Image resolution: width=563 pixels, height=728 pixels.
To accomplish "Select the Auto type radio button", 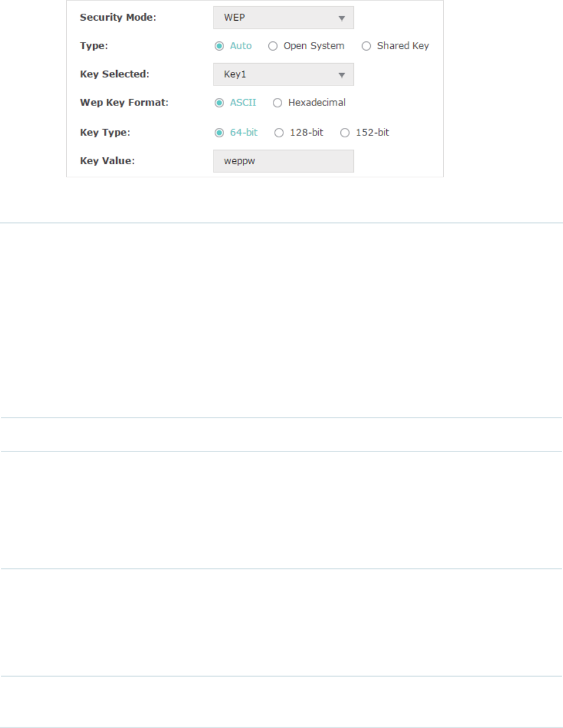I will tap(219, 46).
